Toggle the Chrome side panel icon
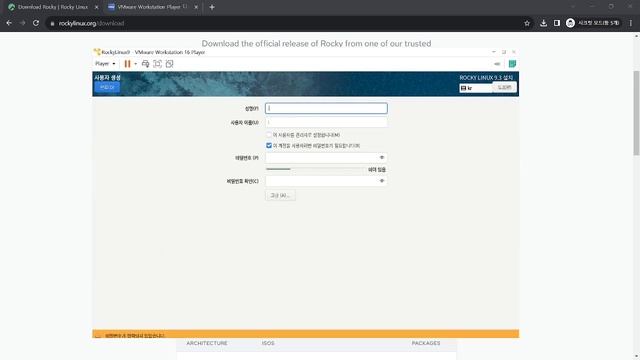Screen dimensions: 640x360 coord(557,23)
